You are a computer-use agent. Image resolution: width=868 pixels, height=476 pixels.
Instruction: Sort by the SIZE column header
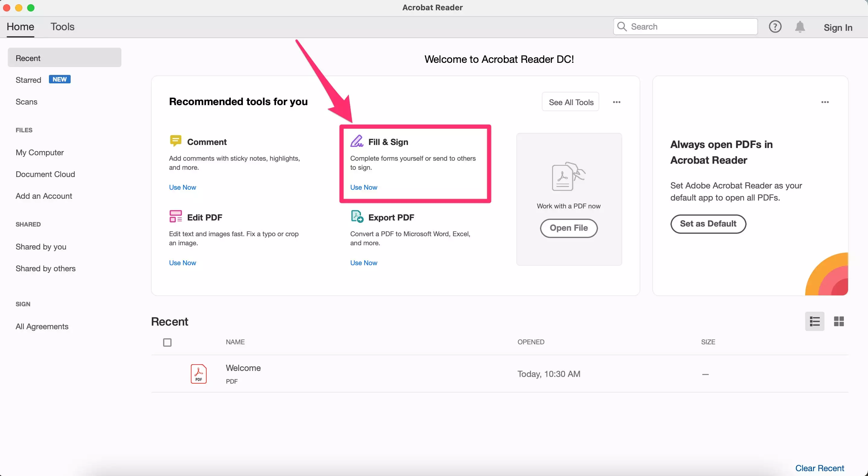coord(708,342)
